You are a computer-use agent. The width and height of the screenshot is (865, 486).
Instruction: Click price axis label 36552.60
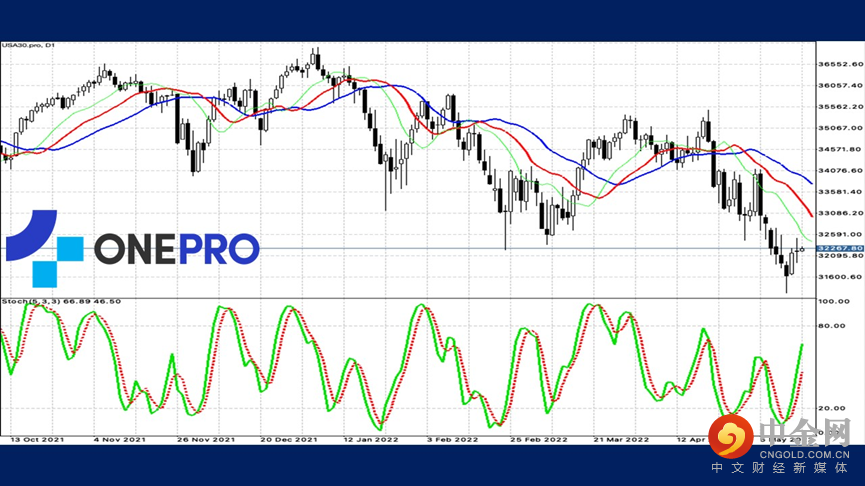[840, 64]
